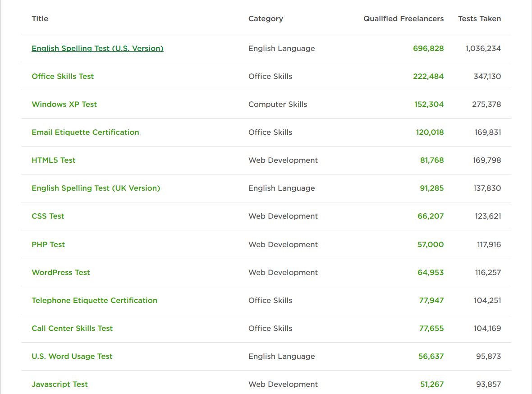Click the 222,484 qualified freelancers count
The width and height of the screenshot is (532, 394).
pos(428,76)
